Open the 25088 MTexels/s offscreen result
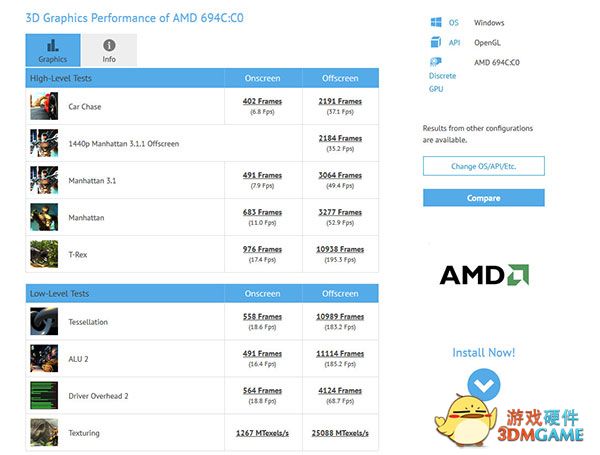The image size is (600, 455). point(340,433)
